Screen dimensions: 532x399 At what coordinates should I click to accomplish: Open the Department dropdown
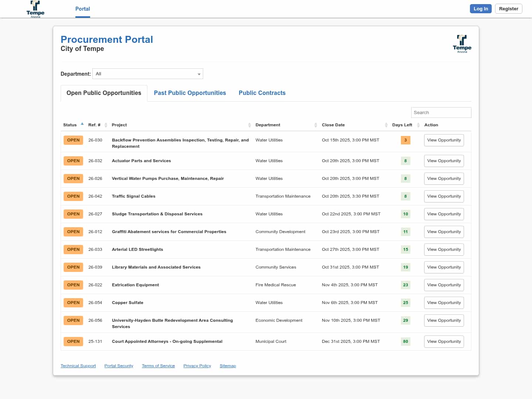pyautogui.click(x=148, y=74)
